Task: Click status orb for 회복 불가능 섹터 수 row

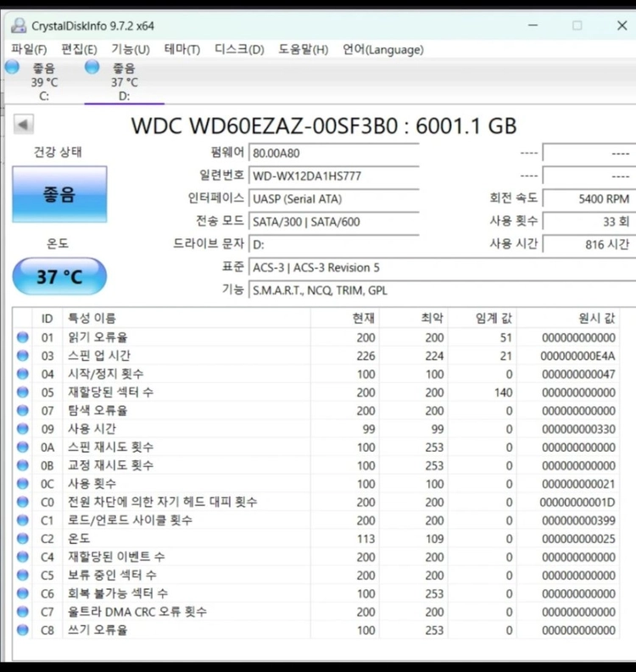Action: pos(23,593)
